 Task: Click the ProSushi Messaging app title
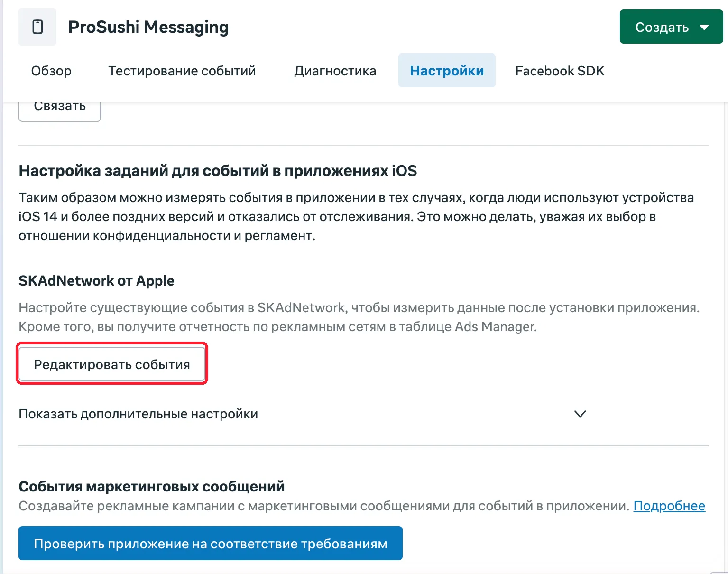click(148, 27)
